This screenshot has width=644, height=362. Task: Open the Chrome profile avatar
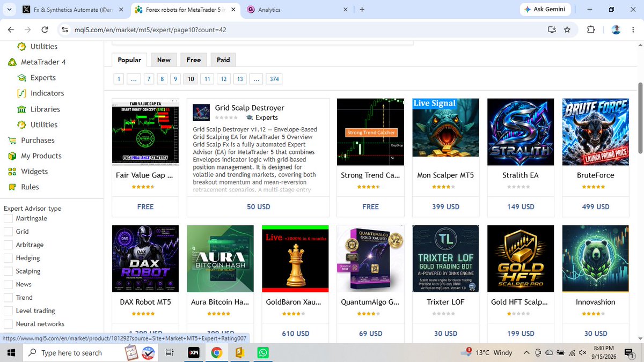[616, 29]
